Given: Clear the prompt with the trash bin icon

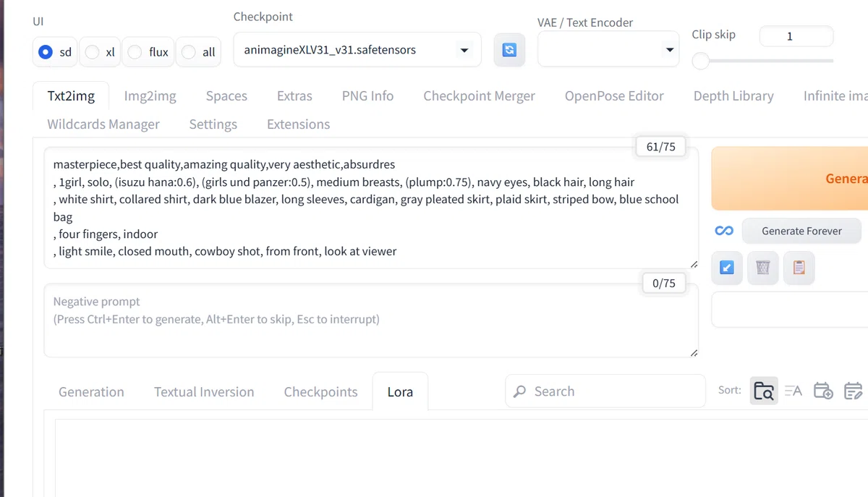Looking at the screenshot, I should (x=762, y=268).
